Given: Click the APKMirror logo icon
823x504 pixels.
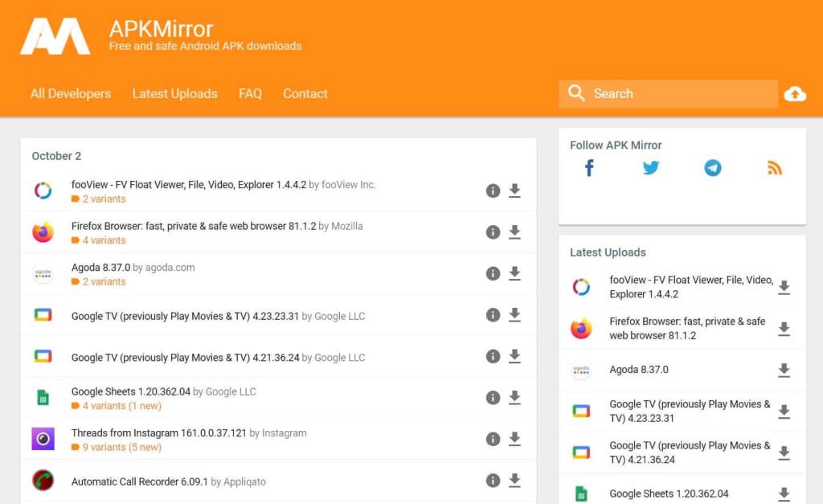Looking at the screenshot, I should pyautogui.click(x=55, y=36).
